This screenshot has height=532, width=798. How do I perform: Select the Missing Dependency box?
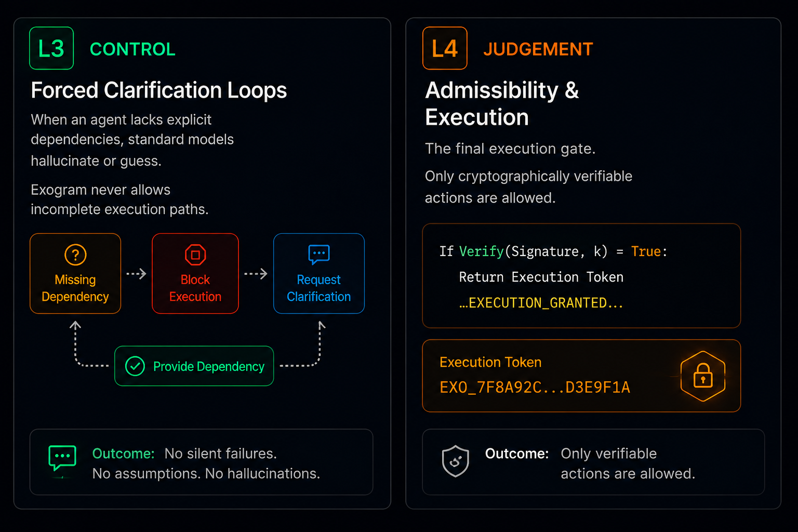[x=75, y=273]
